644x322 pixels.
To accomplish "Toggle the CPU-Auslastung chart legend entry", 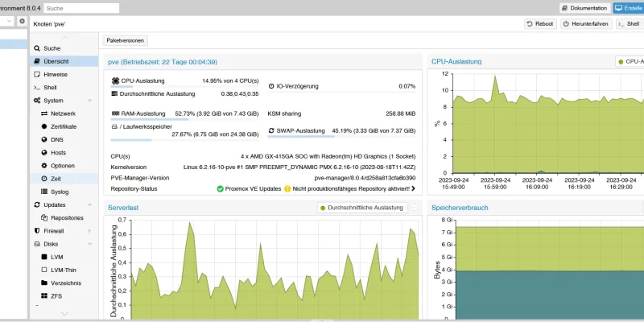I will [x=630, y=62].
